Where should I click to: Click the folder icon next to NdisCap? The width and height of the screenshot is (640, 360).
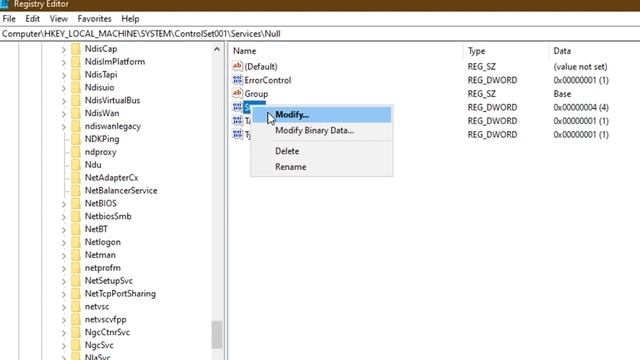(76, 49)
